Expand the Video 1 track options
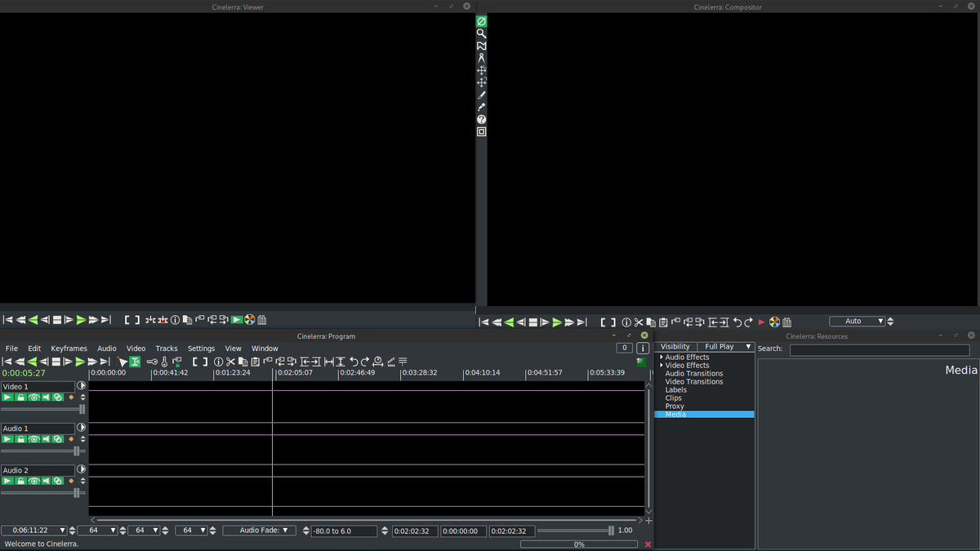Screen dimensions: 980x551 pos(81,386)
